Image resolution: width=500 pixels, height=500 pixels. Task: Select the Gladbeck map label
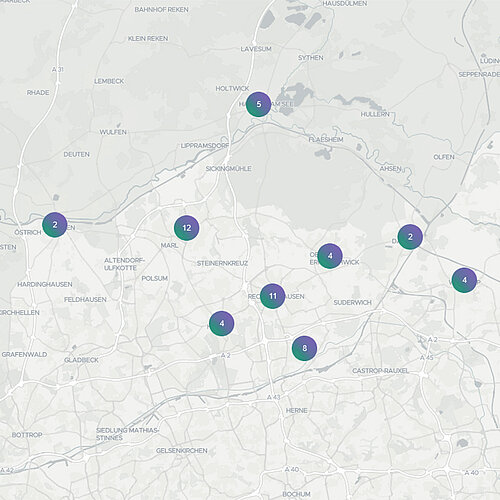(81, 360)
